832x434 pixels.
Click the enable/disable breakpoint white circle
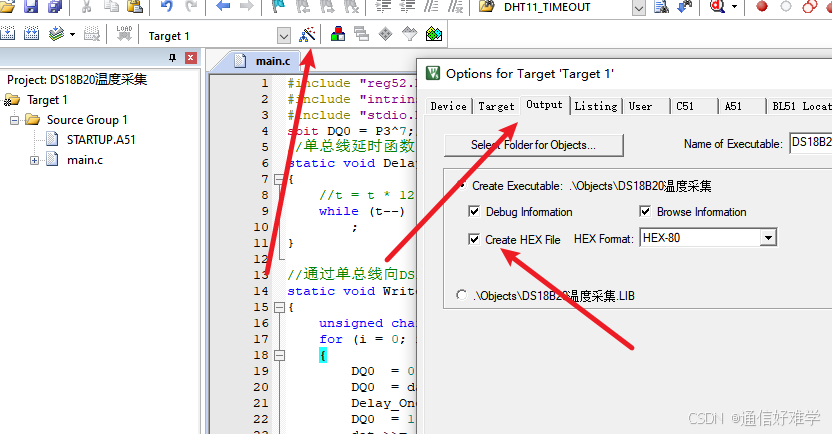click(x=786, y=6)
